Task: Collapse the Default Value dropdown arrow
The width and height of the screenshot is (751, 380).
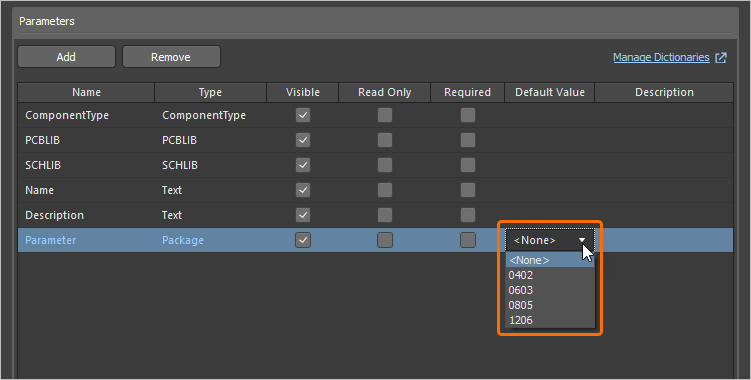Action: pyautogui.click(x=582, y=240)
